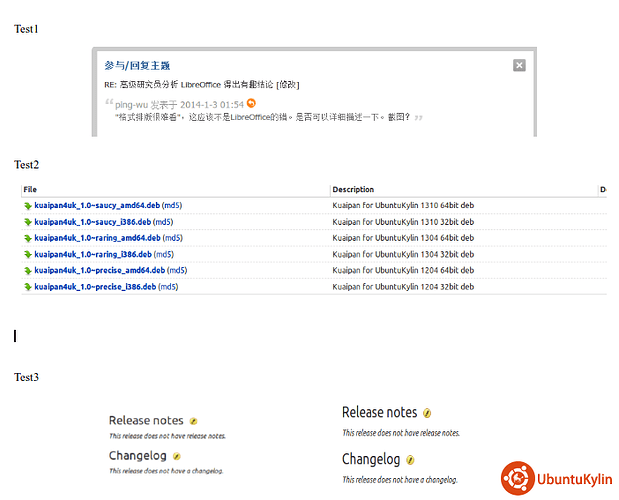619x500 pixels.
Task: Click the UbuntuKylin circular logo
Action: (517, 478)
